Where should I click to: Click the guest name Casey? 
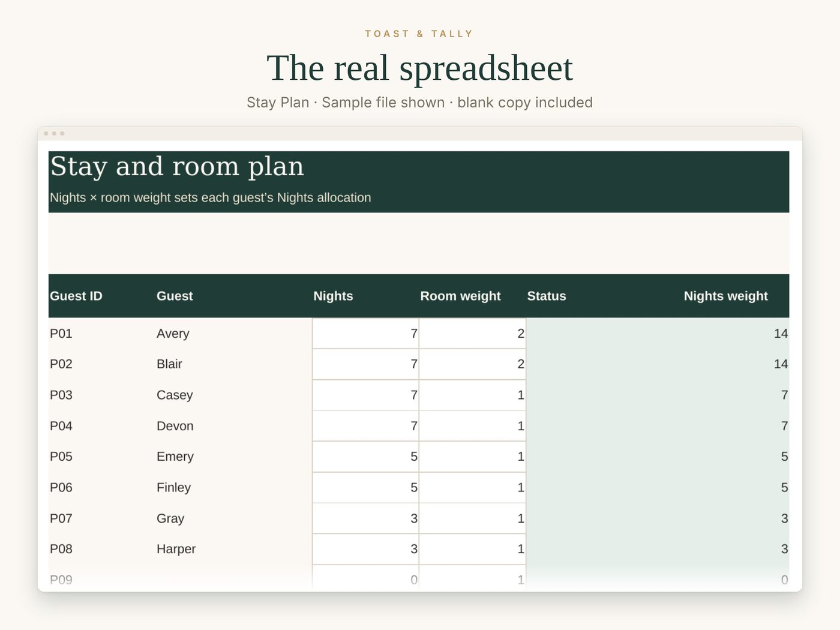point(175,395)
